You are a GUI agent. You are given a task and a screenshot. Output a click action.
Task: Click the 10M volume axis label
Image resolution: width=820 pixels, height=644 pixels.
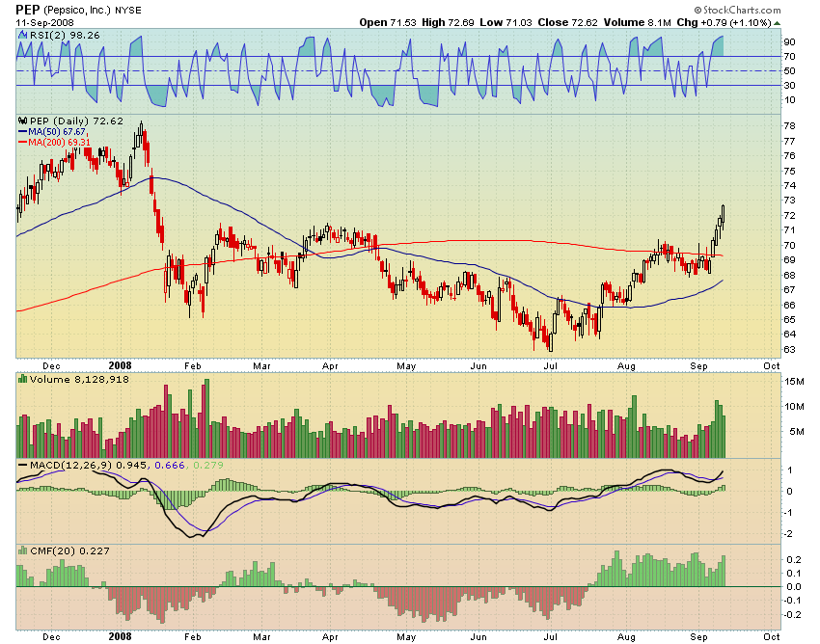[794, 407]
